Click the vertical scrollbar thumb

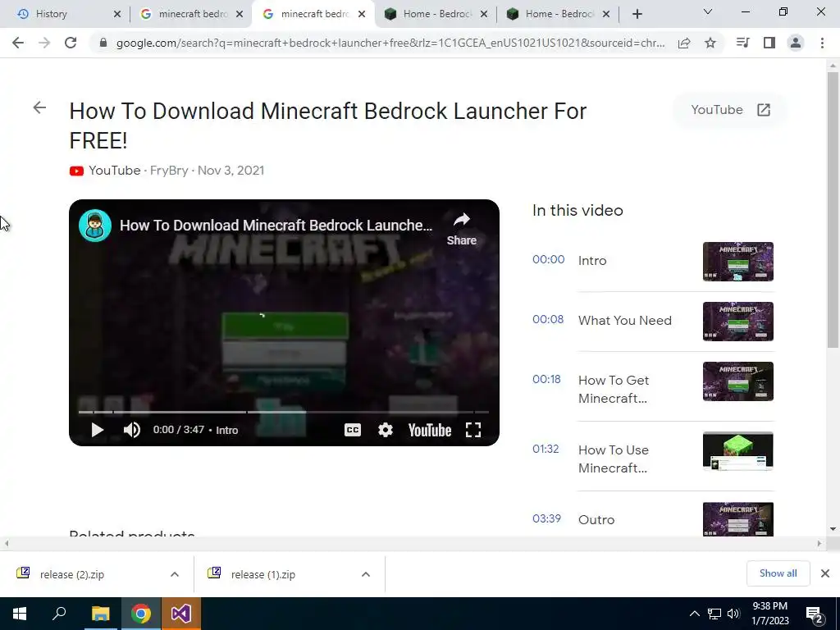click(833, 210)
